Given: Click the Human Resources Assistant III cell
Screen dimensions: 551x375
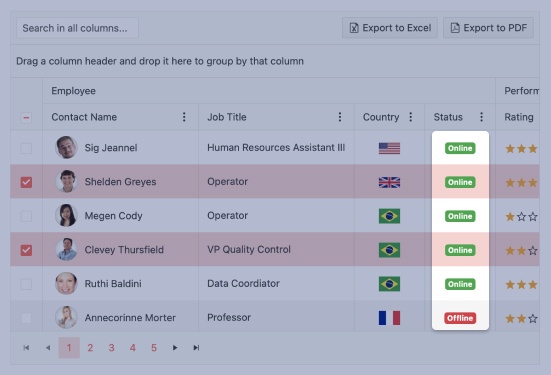Looking at the screenshot, I should pyautogui.click(x=276, y=147).
